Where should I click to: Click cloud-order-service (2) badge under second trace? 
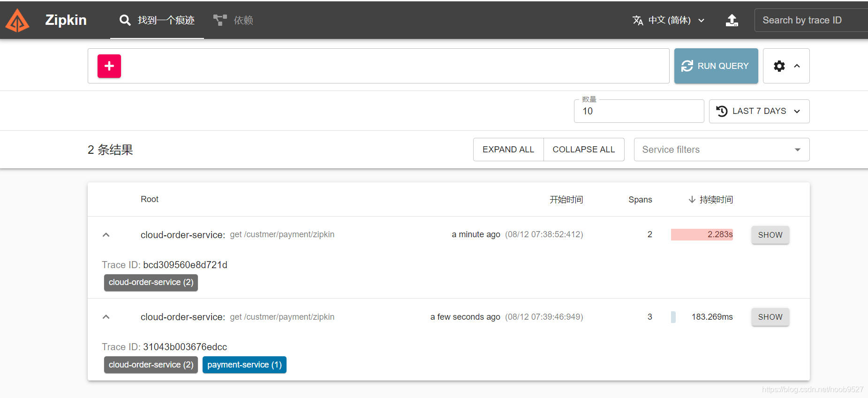pos(151,365)
